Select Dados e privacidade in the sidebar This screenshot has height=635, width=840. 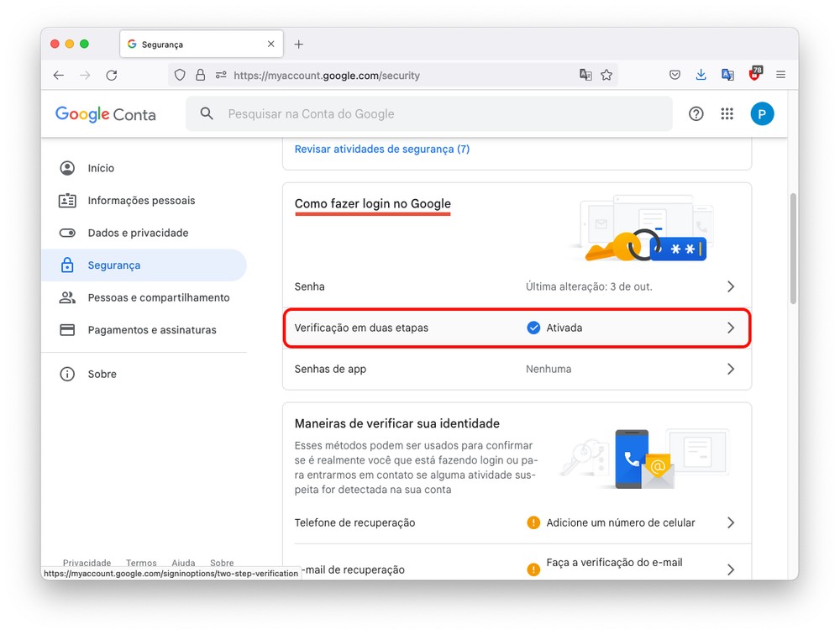pyautogui.click(x=138, y=233)
